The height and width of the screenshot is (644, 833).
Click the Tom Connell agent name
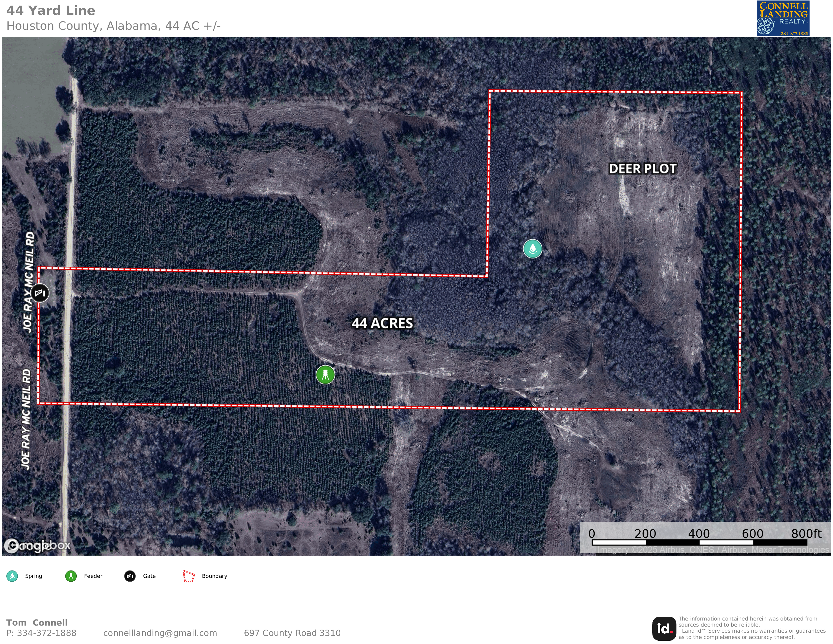click(37, 623)
